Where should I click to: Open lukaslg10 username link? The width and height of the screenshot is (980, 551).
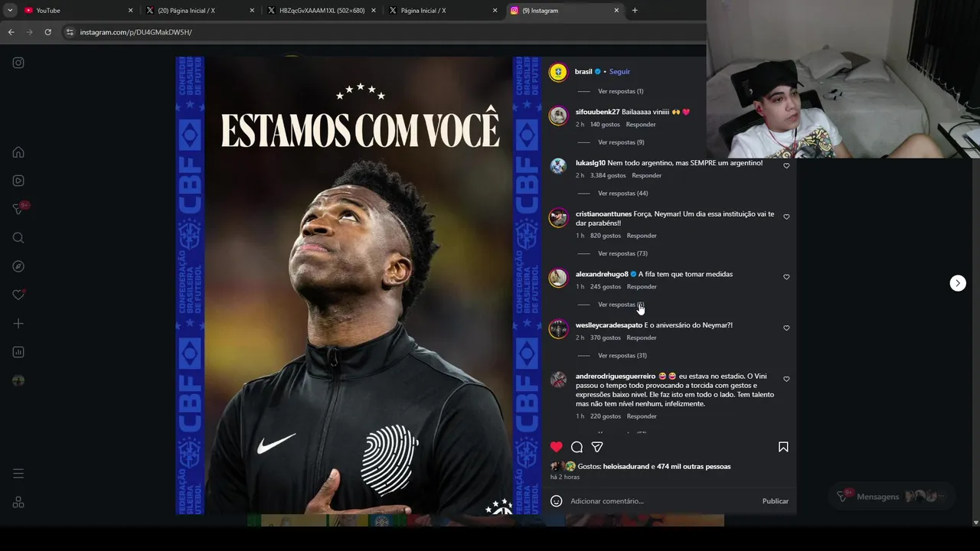click(590, 163)
